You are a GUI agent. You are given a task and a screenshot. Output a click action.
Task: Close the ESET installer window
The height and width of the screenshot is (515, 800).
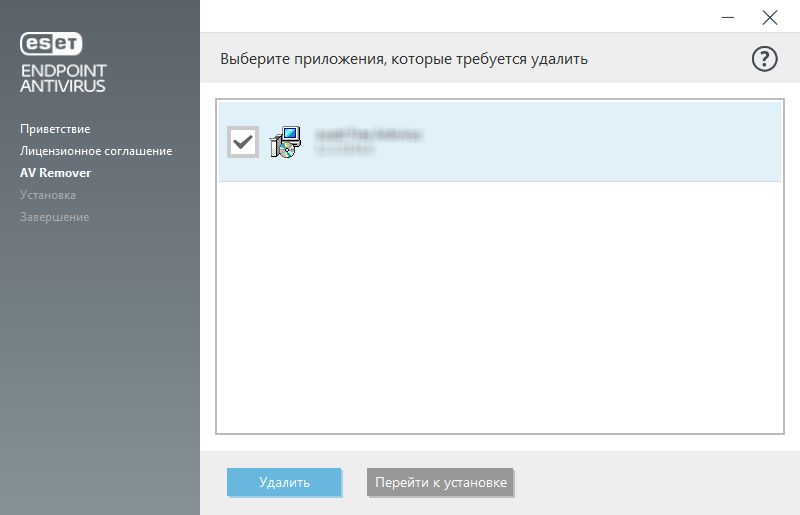[769, 17]
